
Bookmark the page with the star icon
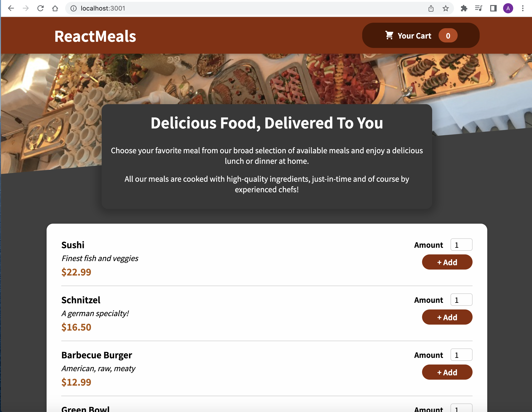click(x=446, y=8)
